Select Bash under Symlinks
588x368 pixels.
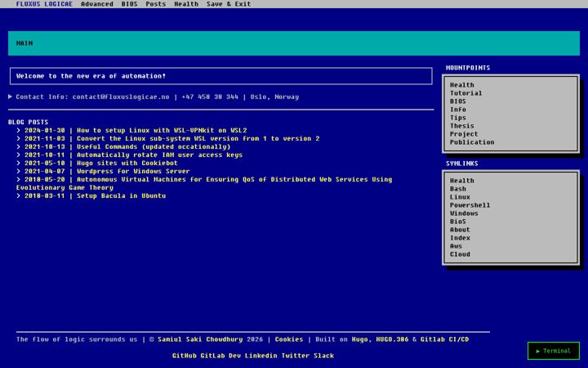(458, 189)
